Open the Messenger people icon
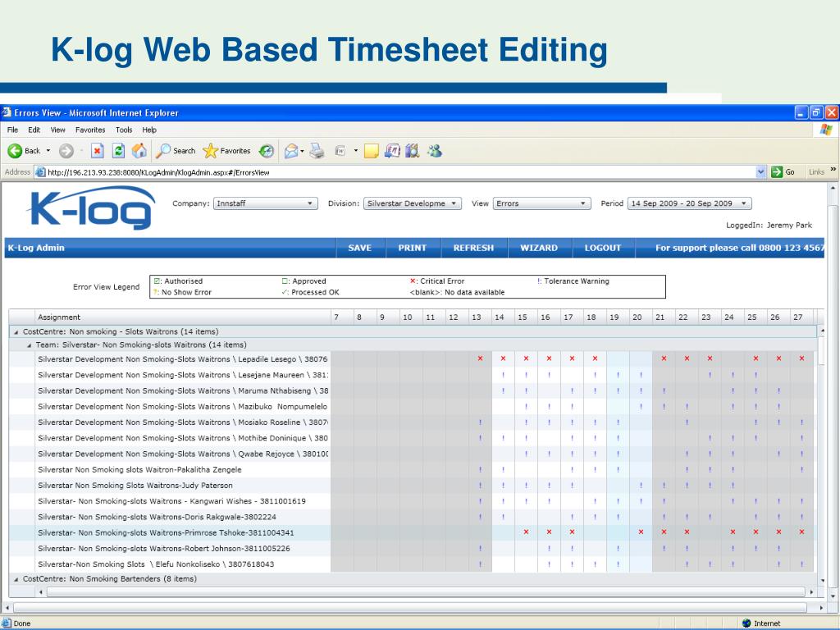 (x=435, y=151)
